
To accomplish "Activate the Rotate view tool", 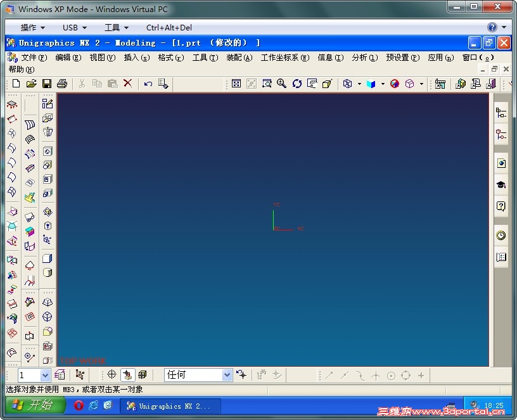I will pyautogui.click(x=297, y=84).
